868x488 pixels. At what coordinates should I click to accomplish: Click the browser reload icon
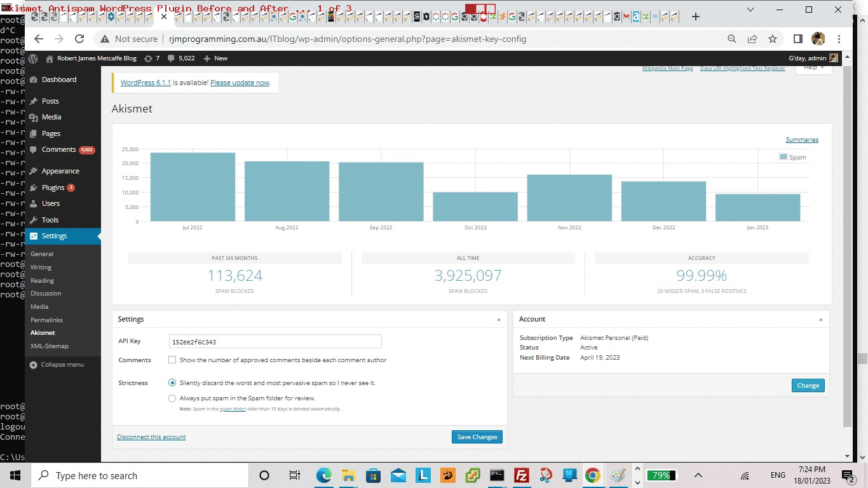(79, 39)
